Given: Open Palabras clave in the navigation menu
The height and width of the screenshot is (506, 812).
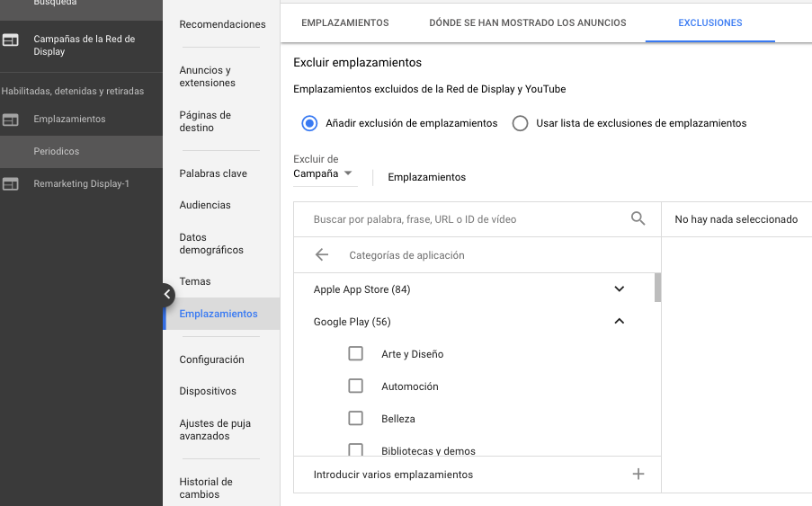Looking at the screenshot, I should 213,173.
